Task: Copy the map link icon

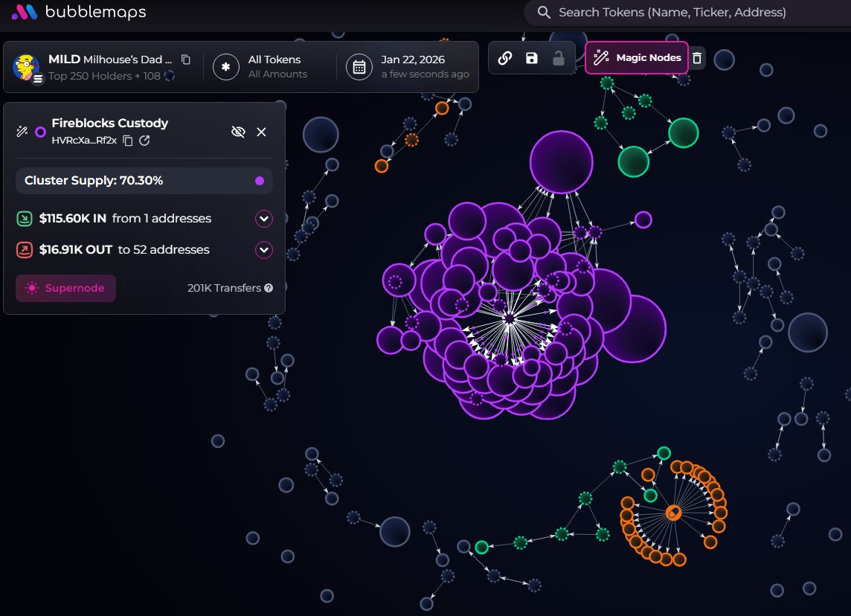Action: (x=505, y=58)
